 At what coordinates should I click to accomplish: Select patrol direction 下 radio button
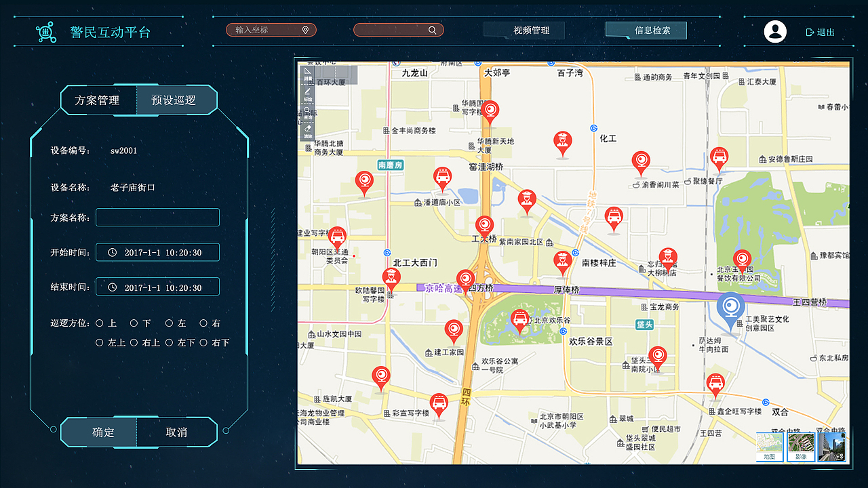tap(134, 323)
